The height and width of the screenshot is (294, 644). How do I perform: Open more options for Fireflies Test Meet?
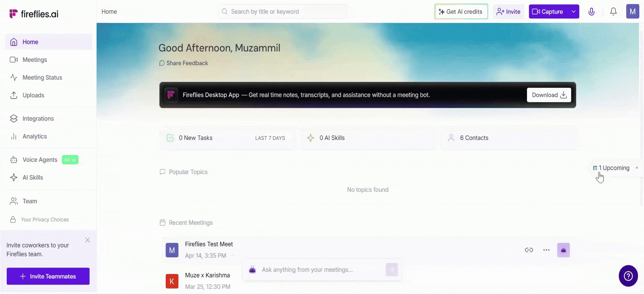click(546, 250)
